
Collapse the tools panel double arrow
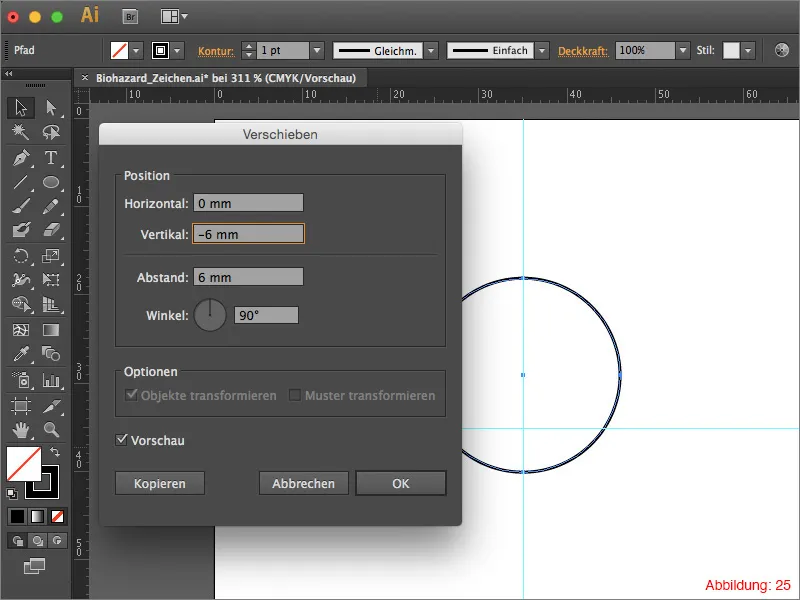[9, 73]
